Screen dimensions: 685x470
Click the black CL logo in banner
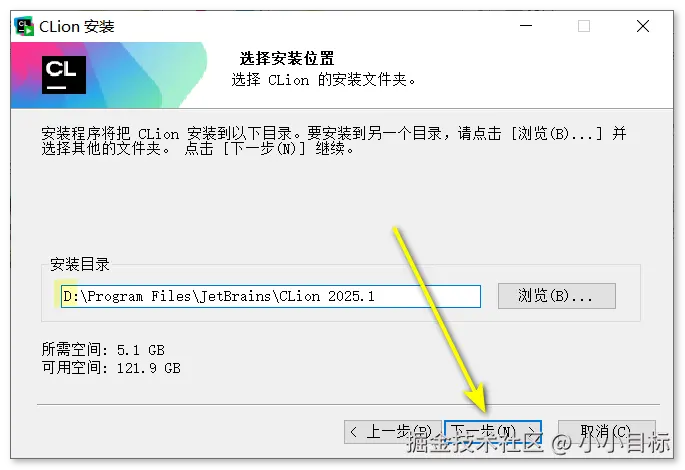click(x=64, y=75)
